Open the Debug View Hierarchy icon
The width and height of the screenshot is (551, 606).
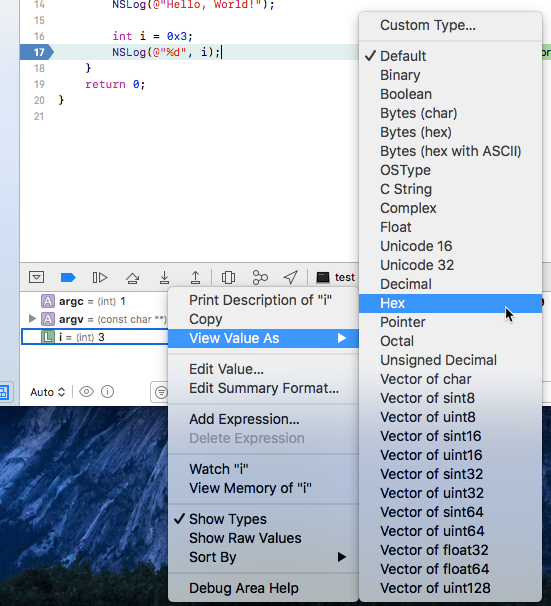(x=228, y=277)
